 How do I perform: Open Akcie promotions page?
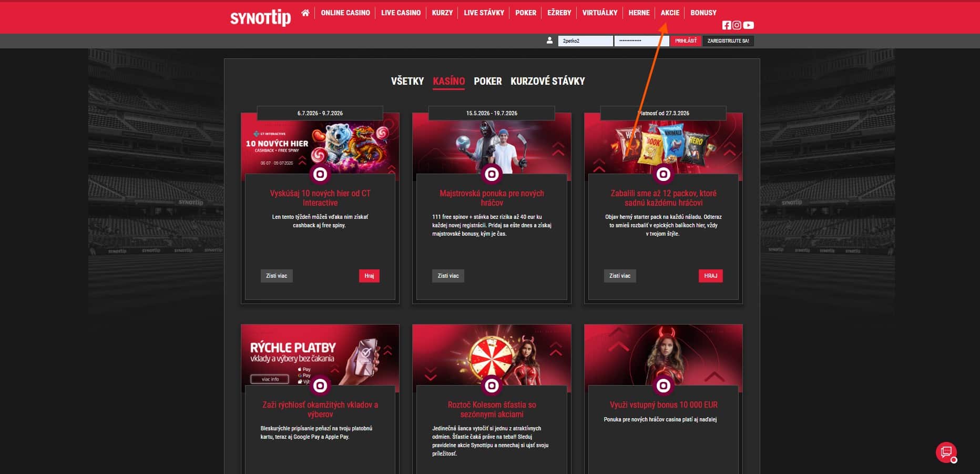(670, 13)
